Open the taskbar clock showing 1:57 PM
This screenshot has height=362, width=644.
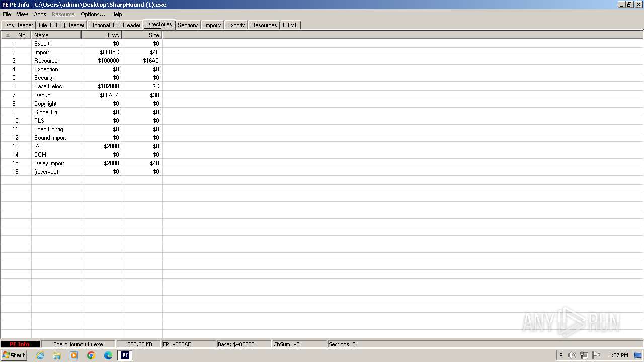pos(618,355)
